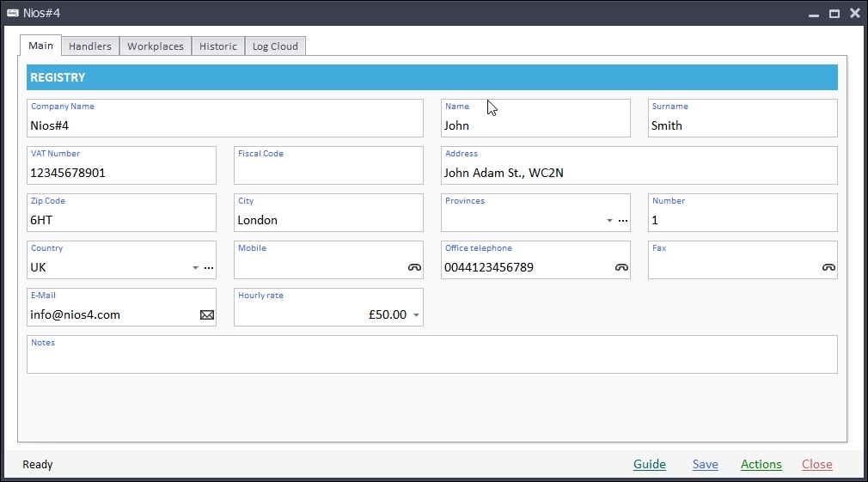
Task: Click the Nios#4 window icon in title bar
Action: [x=13, y=13]
